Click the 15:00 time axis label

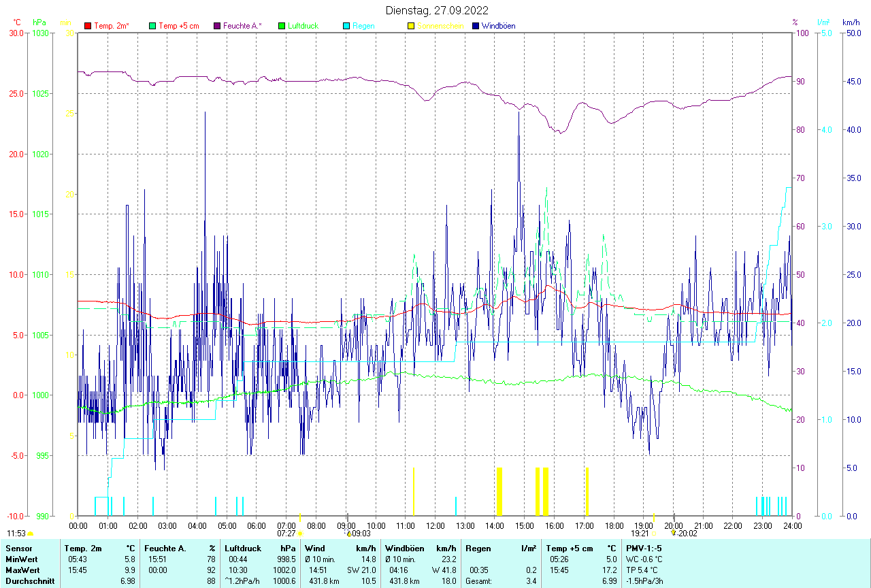pos(525,525)
